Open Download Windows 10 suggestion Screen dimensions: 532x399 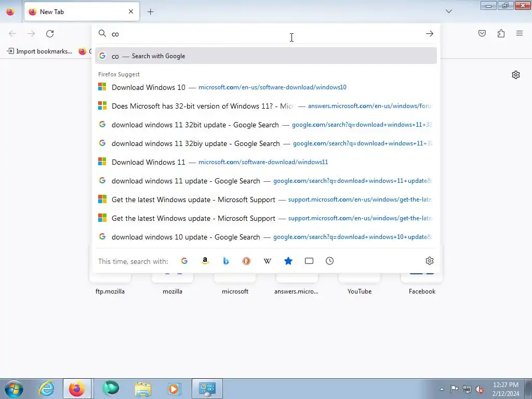pyautogui.click(x=265, y=87)
